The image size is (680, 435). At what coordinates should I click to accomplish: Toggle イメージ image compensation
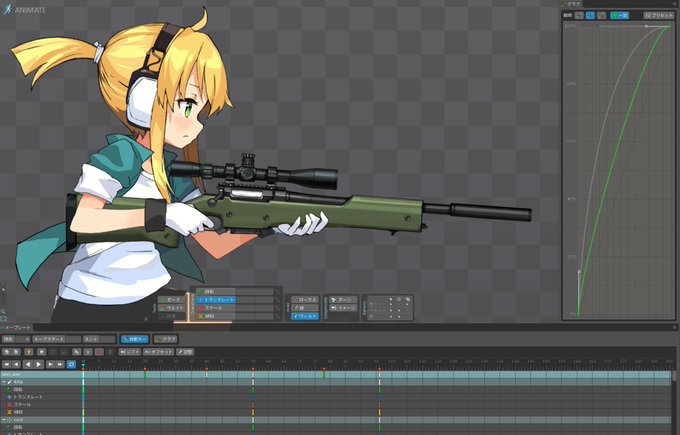coord(343,308)
